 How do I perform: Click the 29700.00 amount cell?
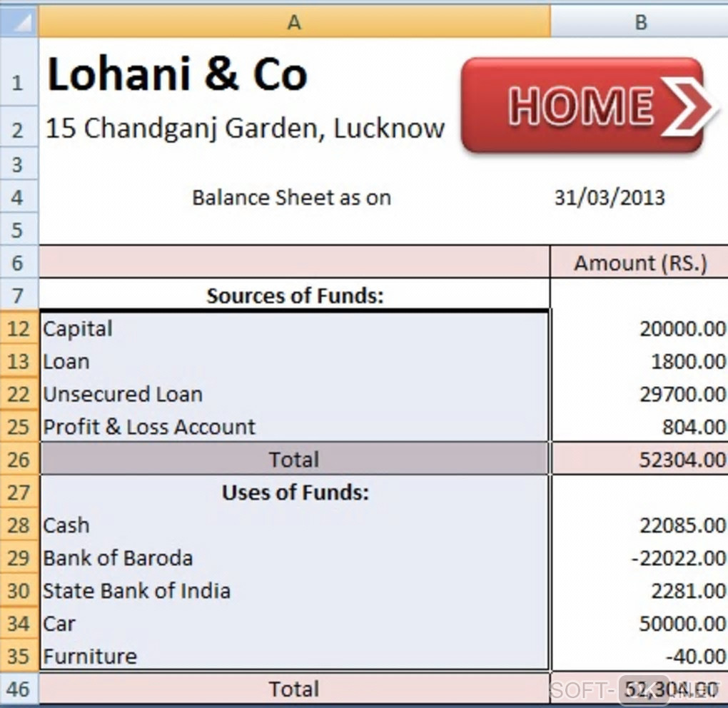point(639,394)
